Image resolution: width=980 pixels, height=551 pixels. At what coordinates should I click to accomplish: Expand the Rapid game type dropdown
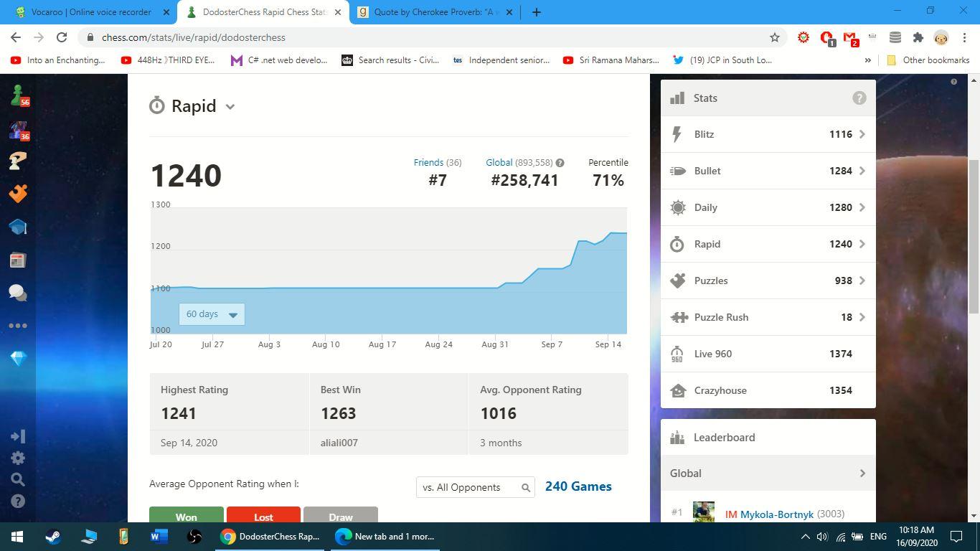click(230, 106)
